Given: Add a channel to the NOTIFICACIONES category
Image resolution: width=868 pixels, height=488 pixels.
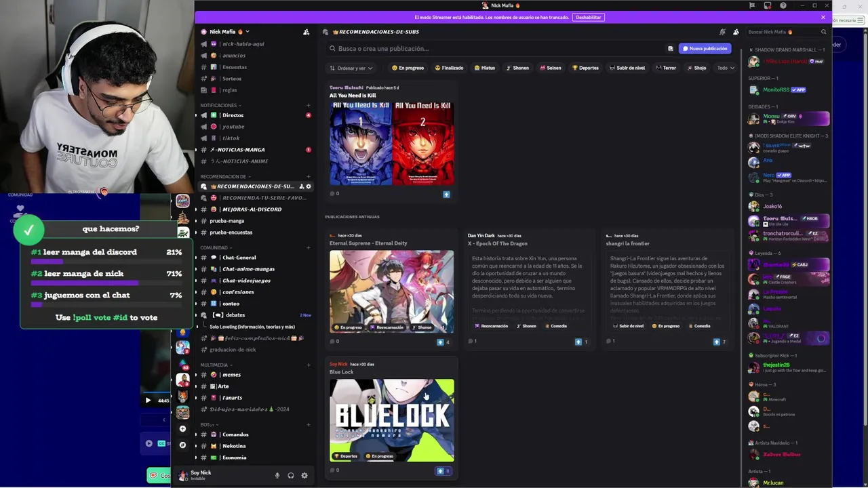Looking at the screenshot, I should click(x=309, y=106).
